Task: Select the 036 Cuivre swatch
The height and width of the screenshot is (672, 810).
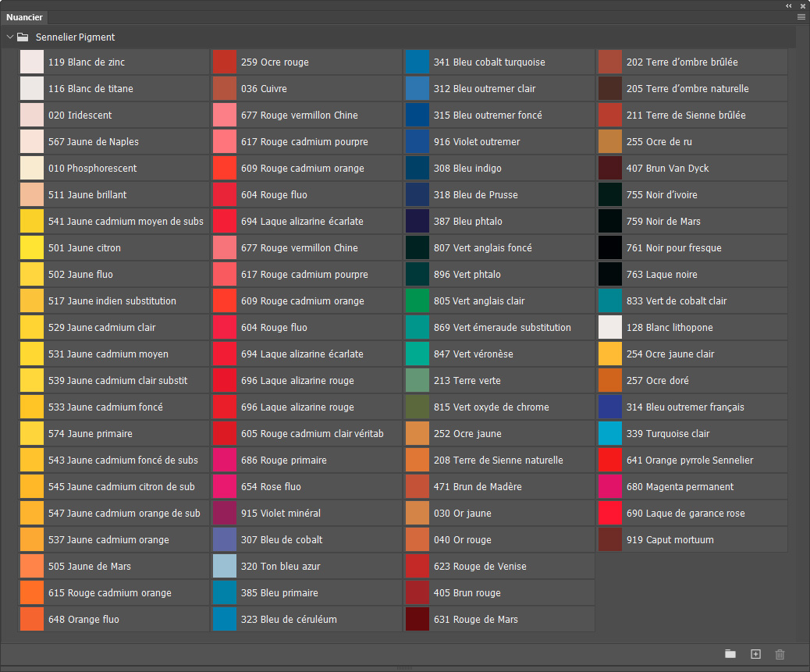Action: point(307,89)
